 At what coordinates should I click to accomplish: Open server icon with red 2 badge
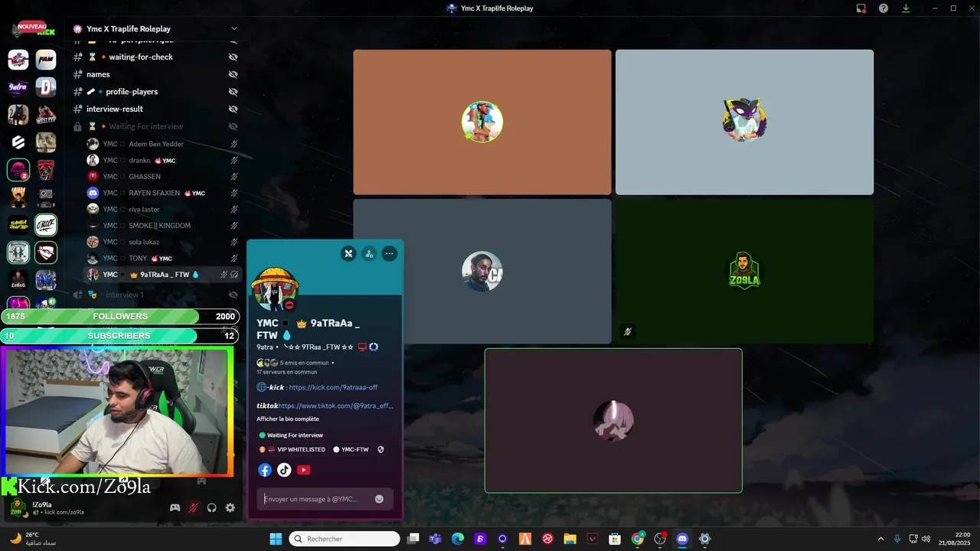pos(18,170)
